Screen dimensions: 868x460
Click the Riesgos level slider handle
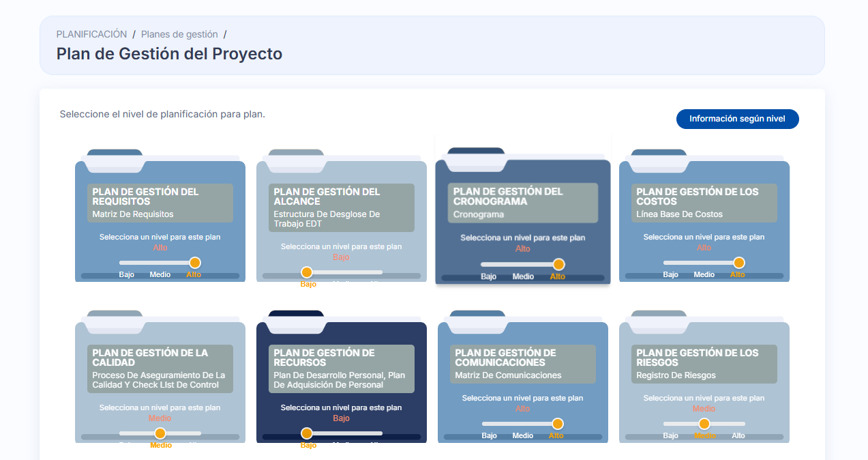[704, 424]
